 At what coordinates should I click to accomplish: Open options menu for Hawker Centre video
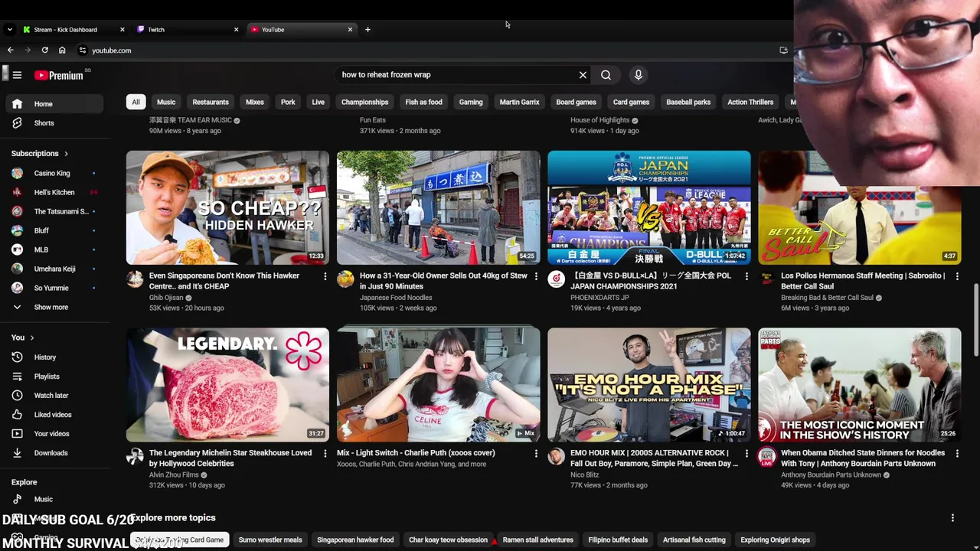coord(325,276)
